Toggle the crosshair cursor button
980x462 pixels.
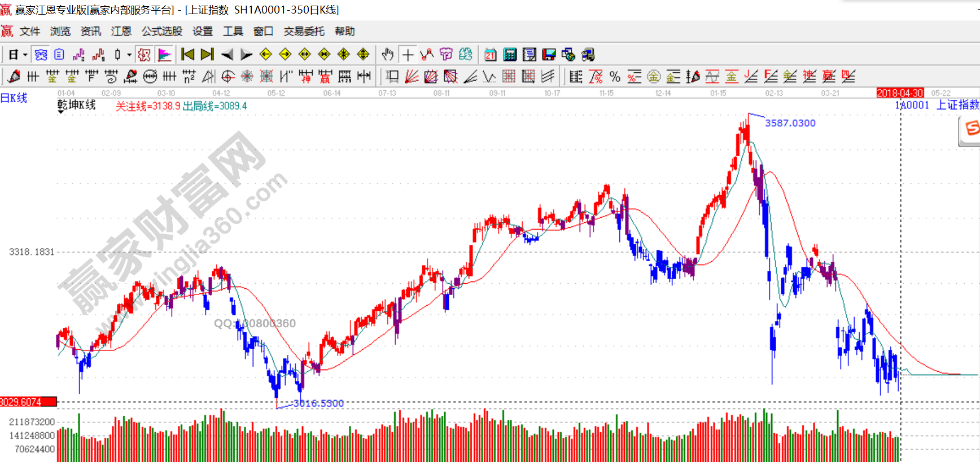408,55
